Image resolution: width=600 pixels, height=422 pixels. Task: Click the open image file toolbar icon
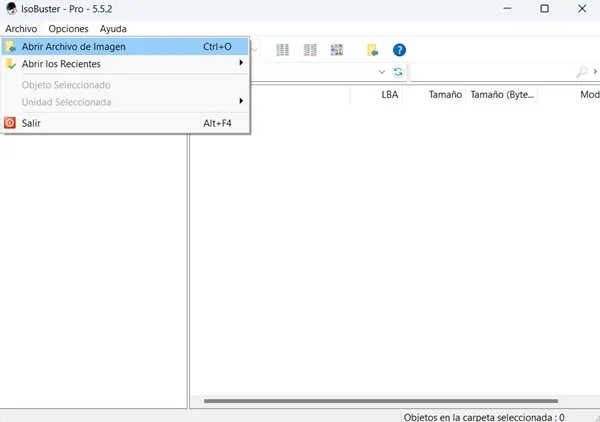click(372, 50)
